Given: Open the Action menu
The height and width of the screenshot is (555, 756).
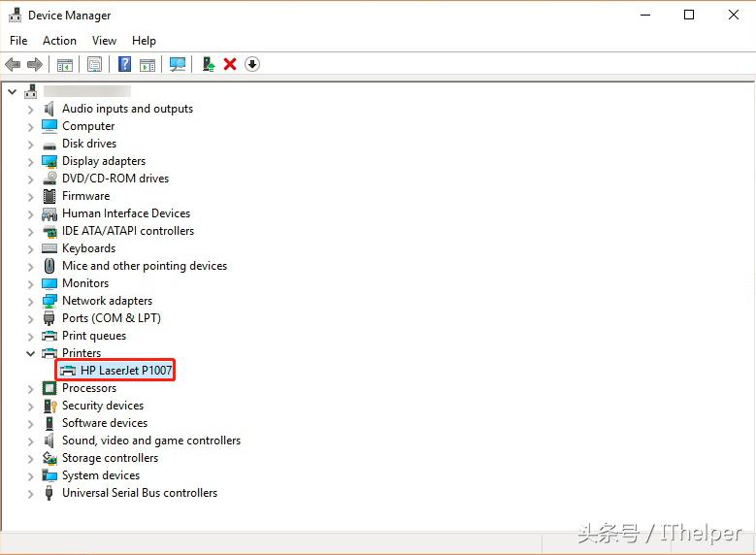Looking at the screenshot, I should 59,41.
